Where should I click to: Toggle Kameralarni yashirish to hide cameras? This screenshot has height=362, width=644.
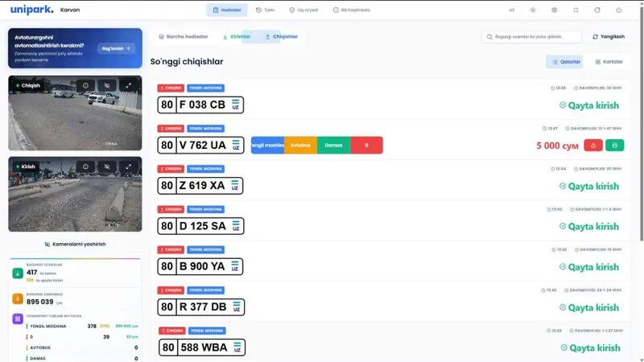pyautogui.click(x=75, y=245)
